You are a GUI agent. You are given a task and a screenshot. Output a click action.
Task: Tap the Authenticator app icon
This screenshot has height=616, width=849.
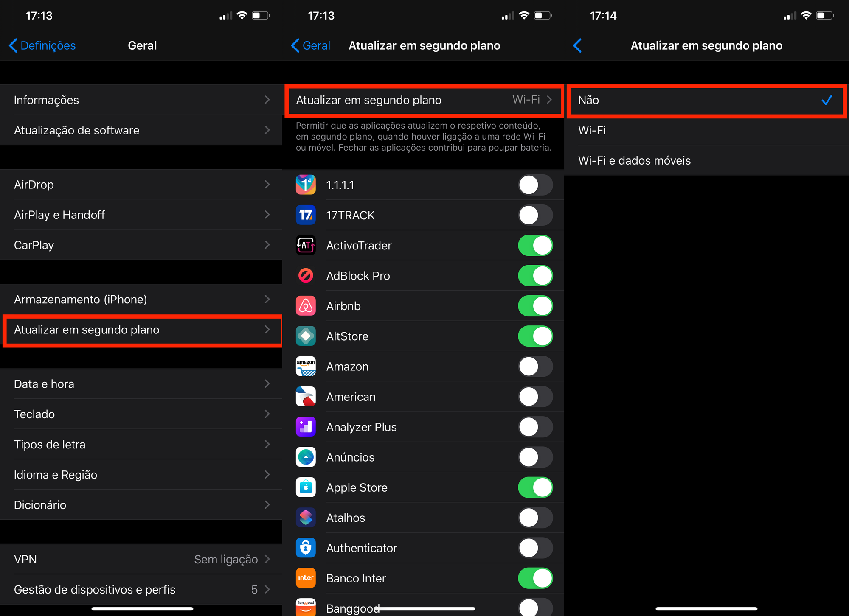pyautogui.click(x=306, y=548)
